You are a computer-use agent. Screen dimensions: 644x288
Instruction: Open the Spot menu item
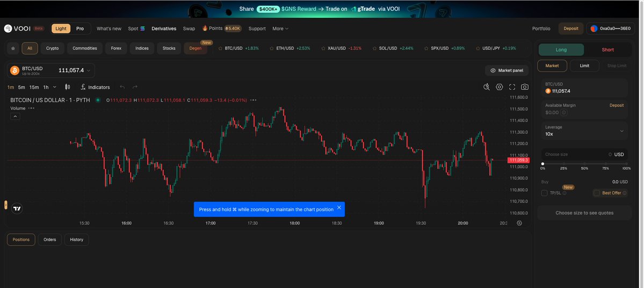coord(136,29)
